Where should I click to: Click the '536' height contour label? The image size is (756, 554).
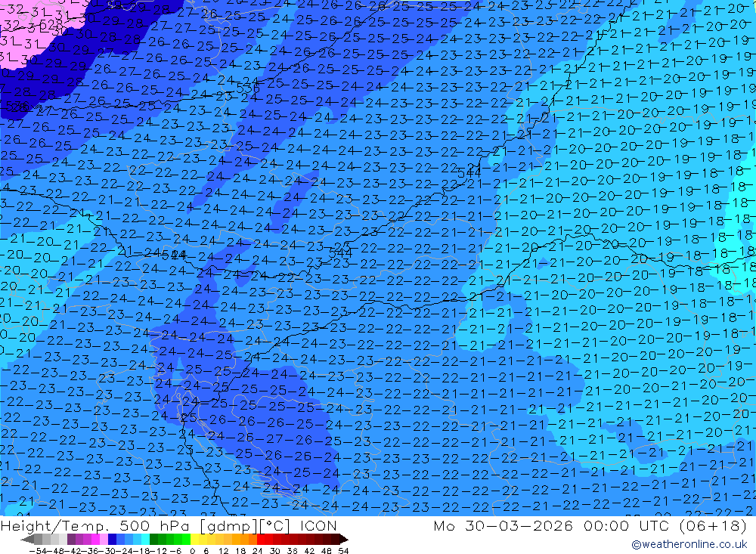[x=248, y=88]
